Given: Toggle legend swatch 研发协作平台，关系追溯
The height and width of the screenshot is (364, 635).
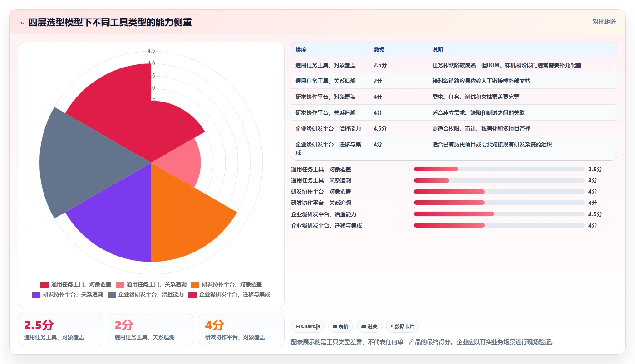Looking at the screenshot, I should [x=36, y=295].
